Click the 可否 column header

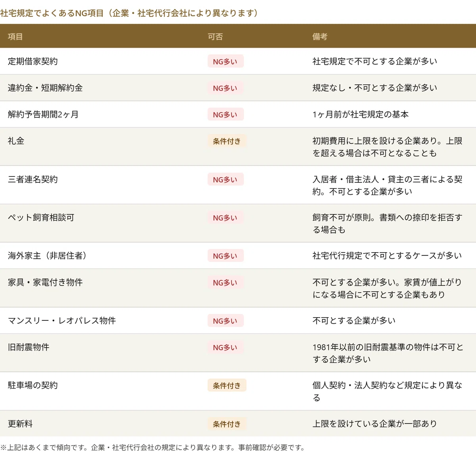[x=215, y=36]
